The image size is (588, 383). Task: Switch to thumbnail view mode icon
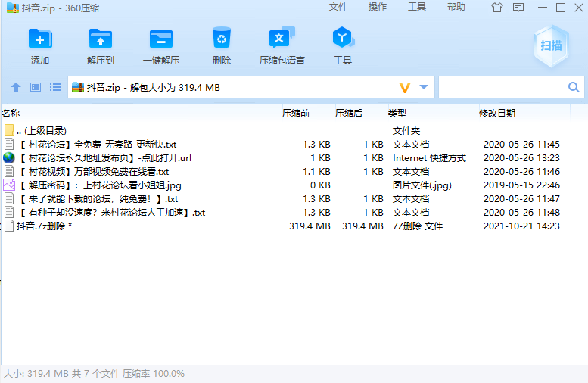pyautogui.click(x=36, y=88)
